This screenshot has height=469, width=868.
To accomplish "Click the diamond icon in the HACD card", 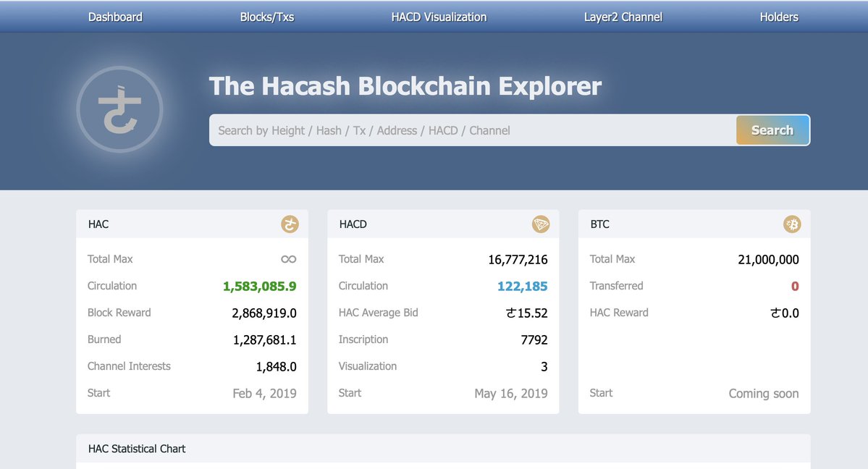I will click(541, 224).
